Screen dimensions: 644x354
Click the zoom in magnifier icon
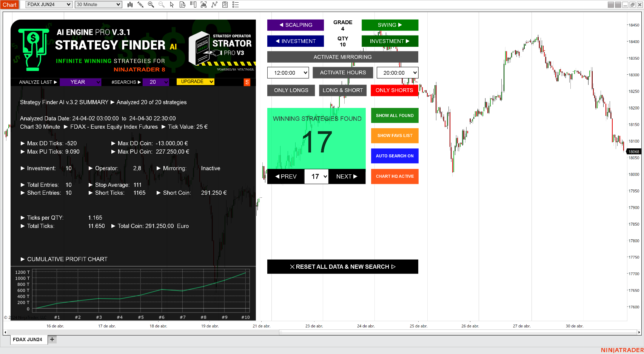(x=151, y=5)
